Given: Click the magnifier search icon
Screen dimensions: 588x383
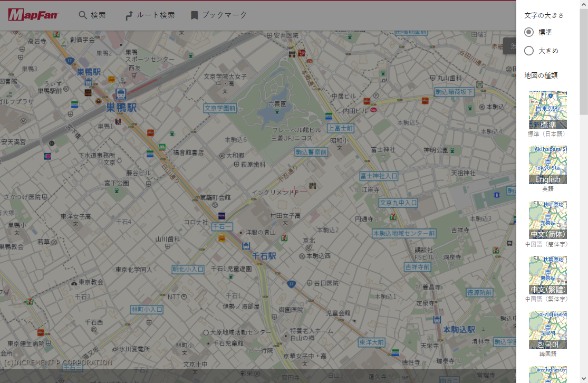Looking at the screenshot, I should (x=82, y=15).
